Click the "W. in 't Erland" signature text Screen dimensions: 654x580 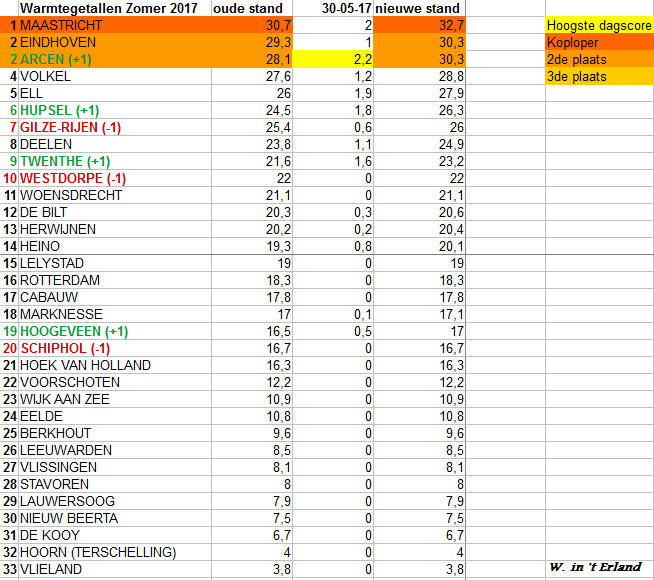[595, 568]
